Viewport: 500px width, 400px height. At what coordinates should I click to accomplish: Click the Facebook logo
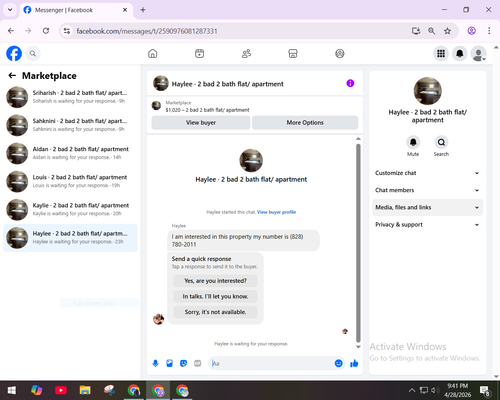point(14,53)
